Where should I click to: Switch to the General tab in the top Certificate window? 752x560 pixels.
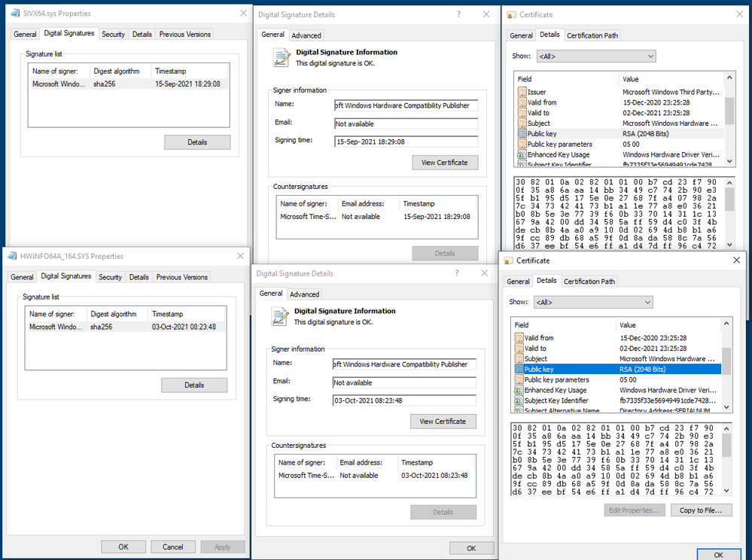(x=521, y=35)
